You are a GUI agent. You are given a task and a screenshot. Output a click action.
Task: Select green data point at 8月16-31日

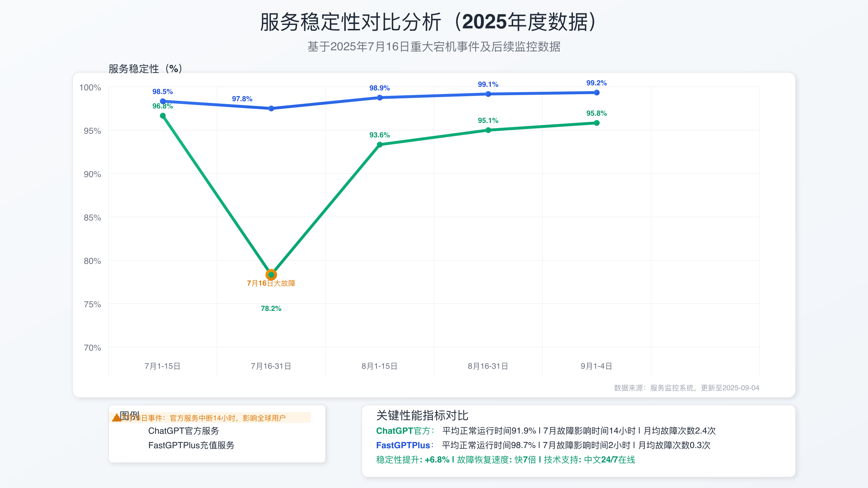click(x=488, y=130)
